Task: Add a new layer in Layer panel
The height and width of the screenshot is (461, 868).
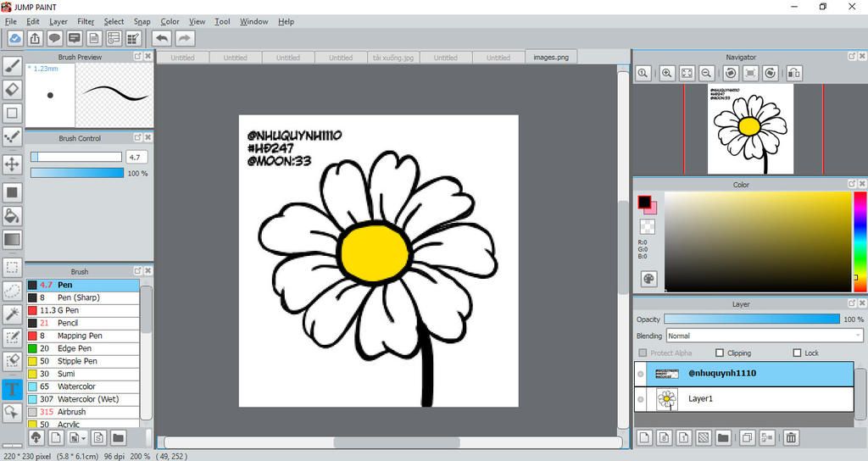Action: coord(644,438)
